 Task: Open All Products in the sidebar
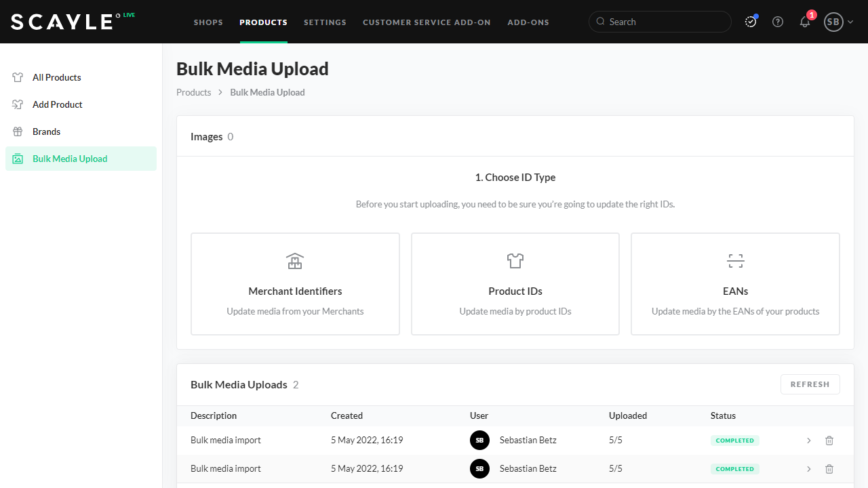57,77
